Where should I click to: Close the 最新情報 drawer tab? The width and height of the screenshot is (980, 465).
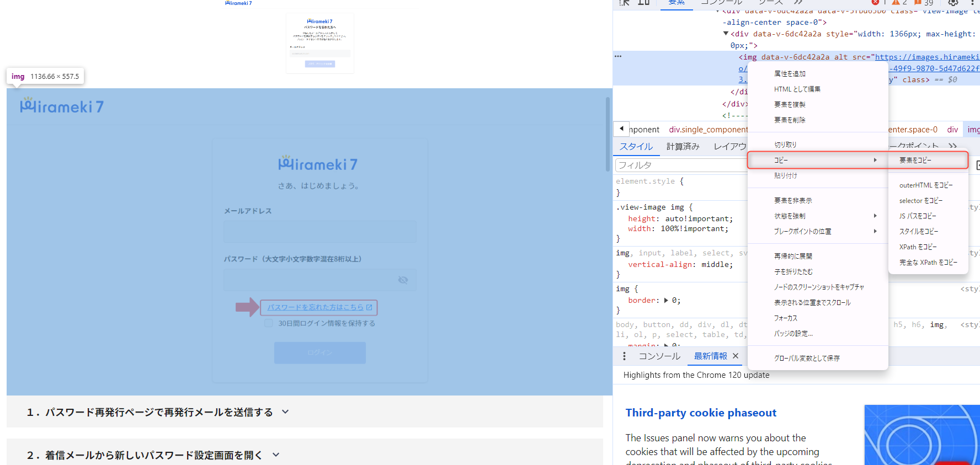pyautogui.click(x=736, y=356)
